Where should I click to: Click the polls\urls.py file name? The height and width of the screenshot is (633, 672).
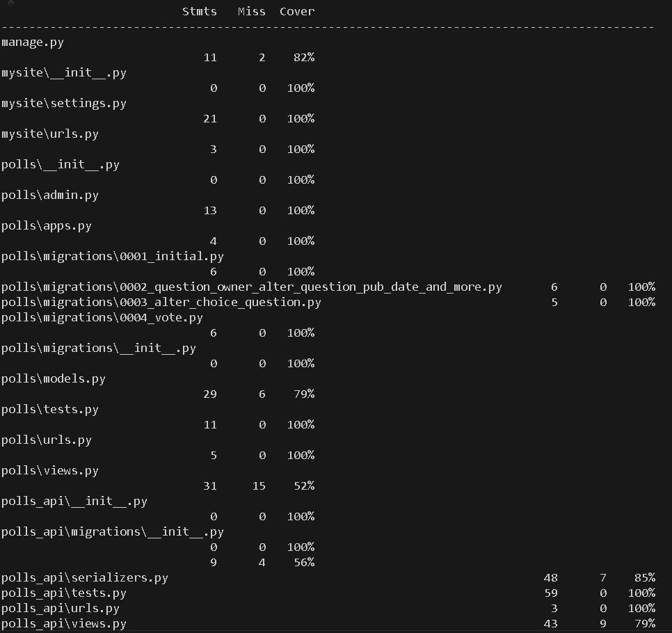(x=47, y=440)
